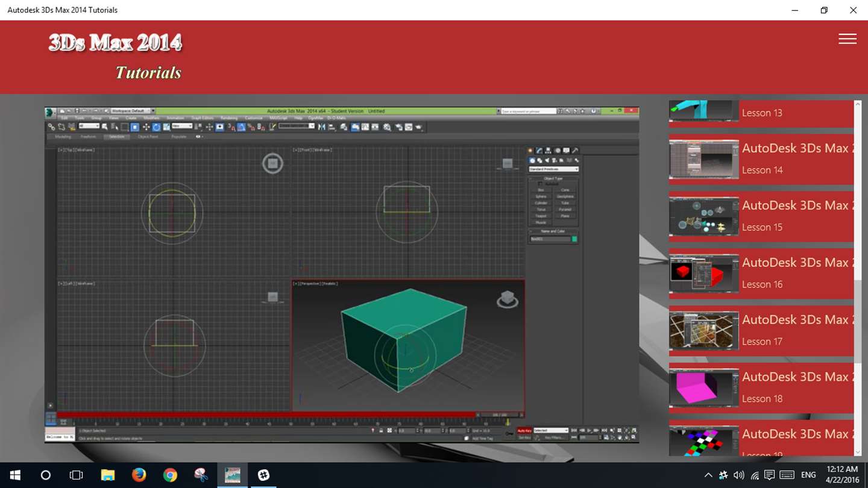Screen dimensions: 868x488
Task: Click the green object color swatch
Action: tap(574, 239)
